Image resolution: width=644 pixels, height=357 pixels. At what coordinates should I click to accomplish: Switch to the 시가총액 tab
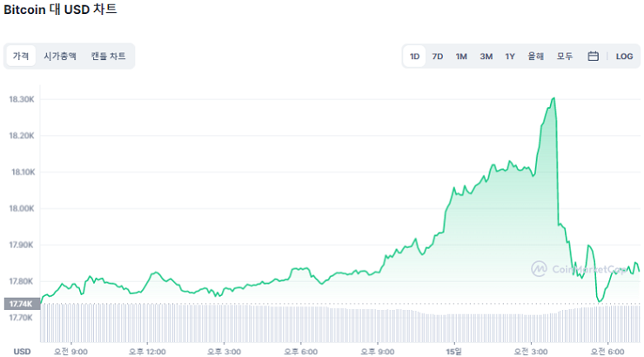tap(60, 57)
